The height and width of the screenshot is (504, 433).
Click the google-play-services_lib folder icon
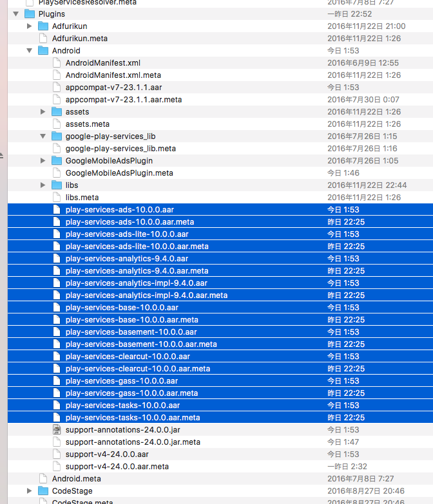point(57,136)
